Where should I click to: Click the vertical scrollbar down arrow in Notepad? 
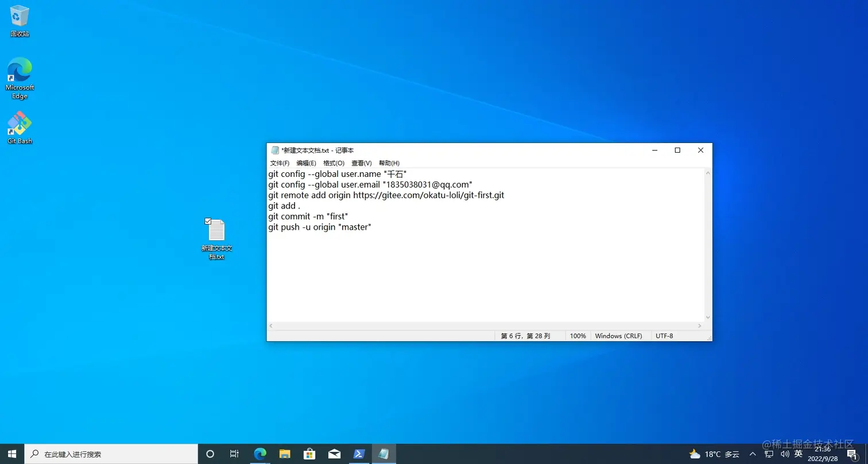click(708, 317)
